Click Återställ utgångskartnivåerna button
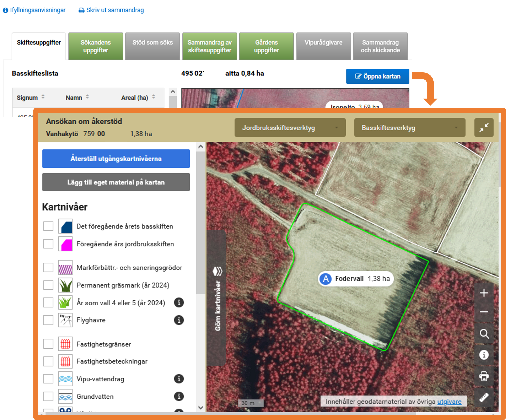Screen dimensions: 506x420 click(x=116, y=159)
